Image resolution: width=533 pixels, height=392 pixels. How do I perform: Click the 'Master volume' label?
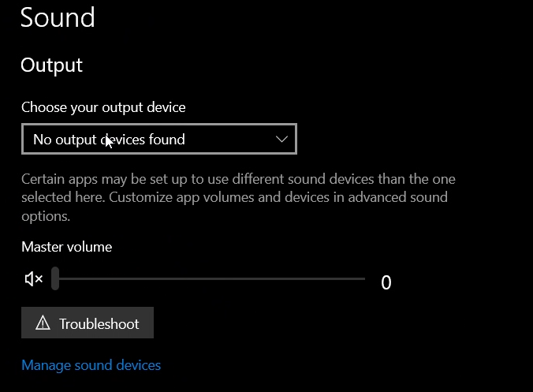(x=66, y=247)
